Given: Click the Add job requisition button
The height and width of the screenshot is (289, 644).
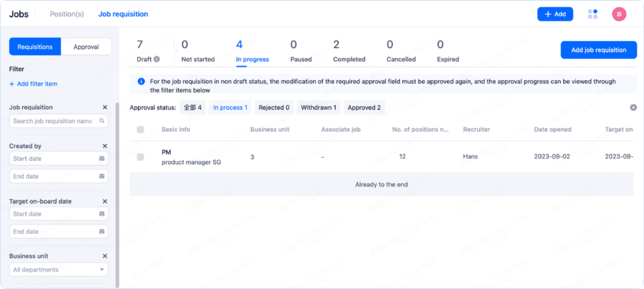Looking at the screenshot, I should (x=599, y=50).
